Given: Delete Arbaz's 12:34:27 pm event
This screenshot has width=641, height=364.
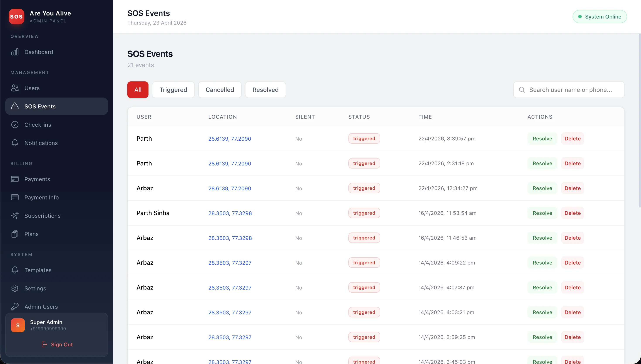Looking at the screenshot, I should [x=572, y=188].
